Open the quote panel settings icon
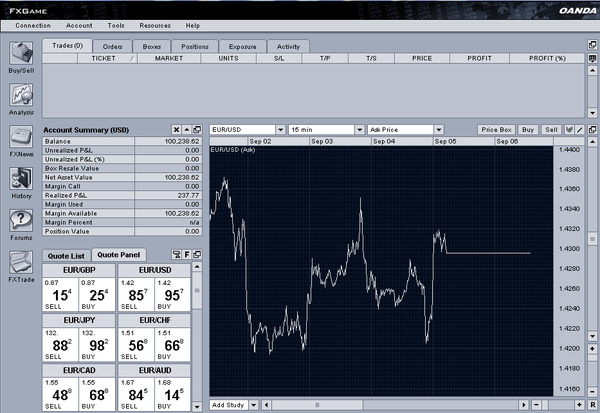The image size is (600, 413). (176, 255)
